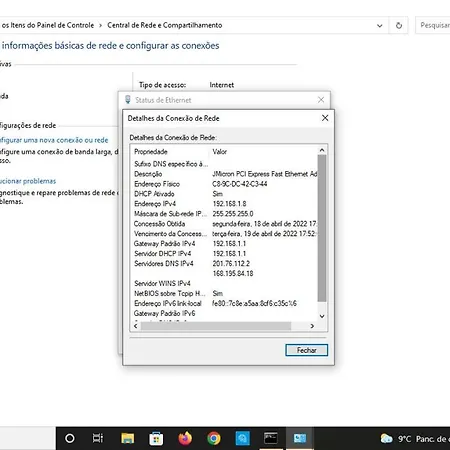450x450 pixels.
Task: Open Command Prompt taskbar icon
Action: click(x=271, y=438)
